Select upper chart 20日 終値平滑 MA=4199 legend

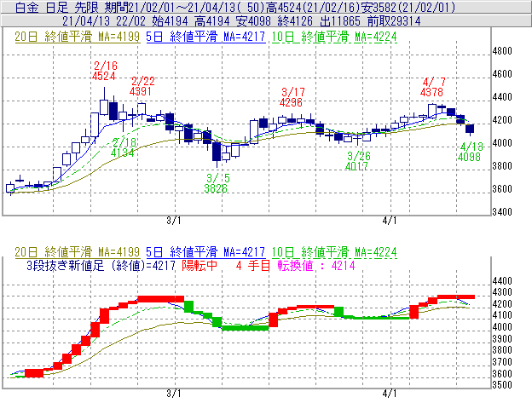pyautogui.click(x=77, y=37)
